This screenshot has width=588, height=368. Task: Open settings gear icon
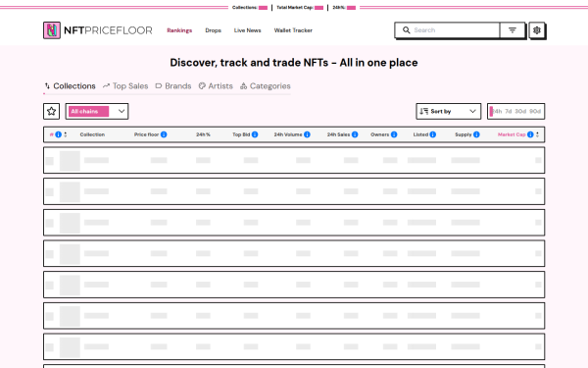(x=537, y=30)
